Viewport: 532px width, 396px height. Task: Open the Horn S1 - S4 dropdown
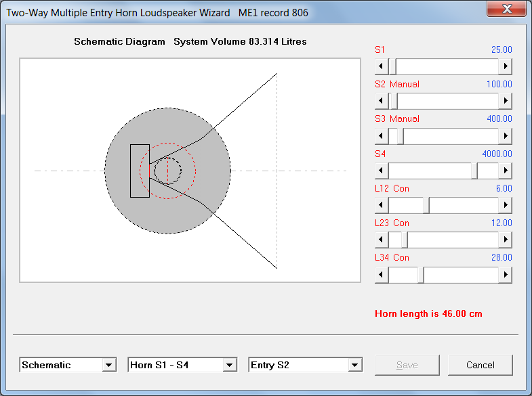tap(230, 365)
